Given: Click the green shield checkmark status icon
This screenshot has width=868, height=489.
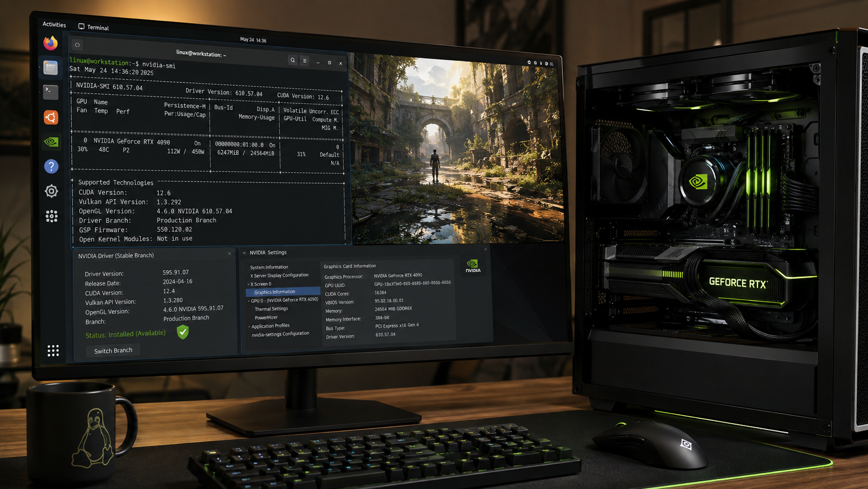Looking at the screenshot, I should tap(183, 332).
